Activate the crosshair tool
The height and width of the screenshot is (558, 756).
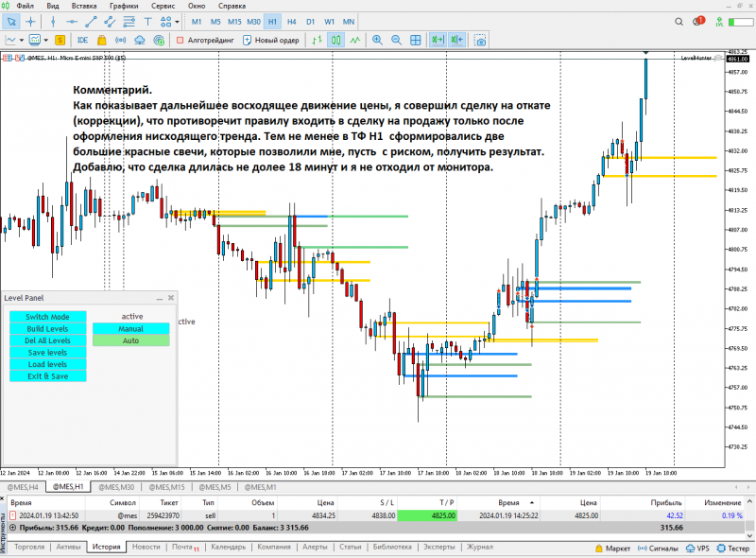point(30,22)
